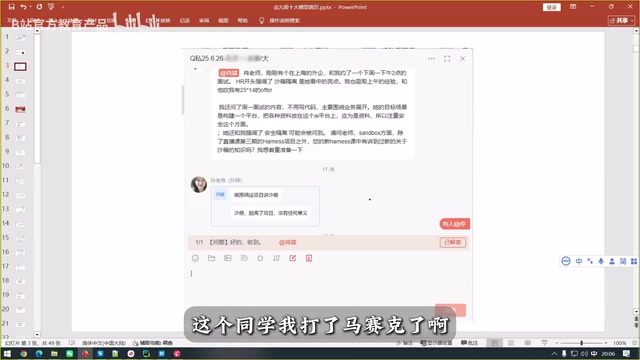Open Google Chrome from the taskbar

click(23, 354)
